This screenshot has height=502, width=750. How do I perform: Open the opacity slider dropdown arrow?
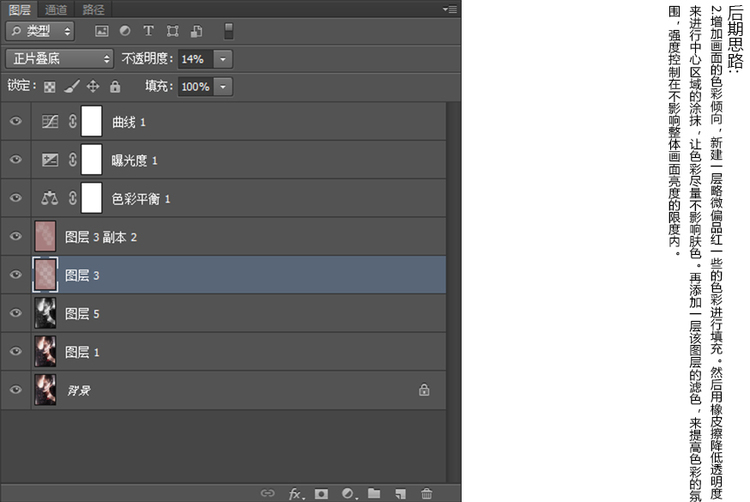(x=223, y=59)
